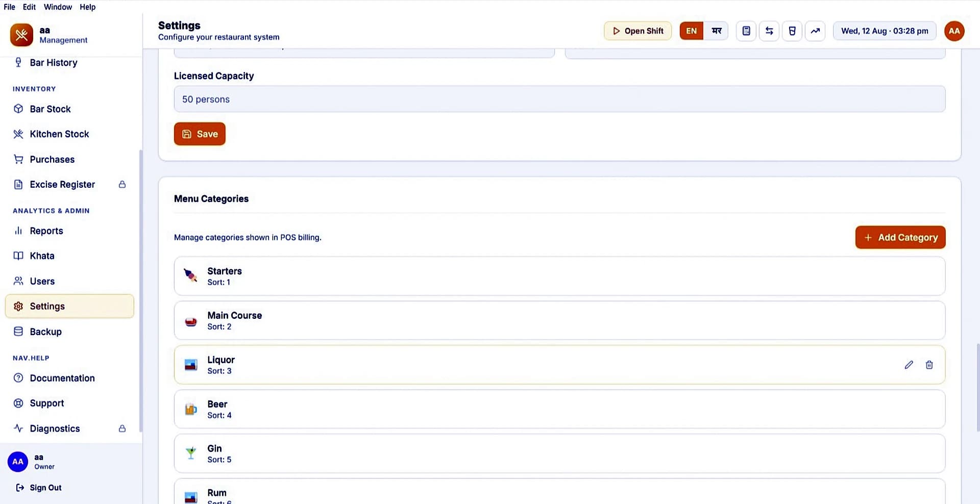
Task: Sign Out of the account
Action: [x=39, y=488]
